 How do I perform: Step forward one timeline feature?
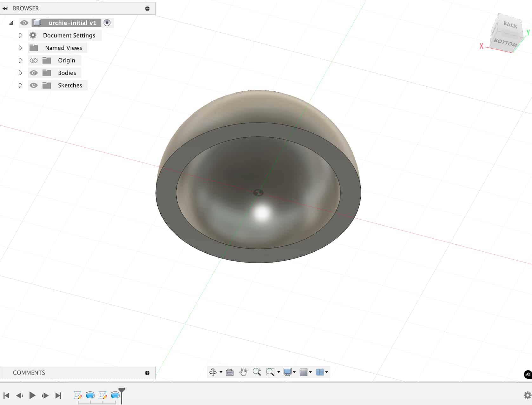(x=45, y=395)
